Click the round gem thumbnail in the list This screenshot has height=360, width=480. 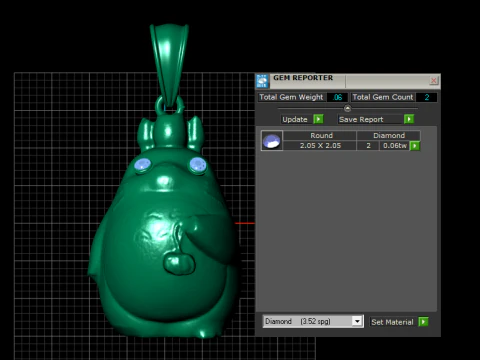coord(272,141)
